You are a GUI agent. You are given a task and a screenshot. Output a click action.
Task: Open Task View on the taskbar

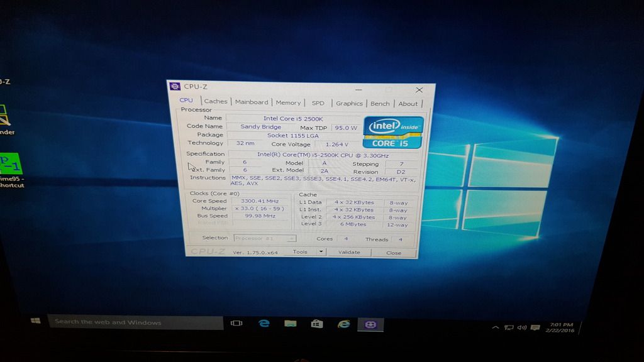[236, 323]
